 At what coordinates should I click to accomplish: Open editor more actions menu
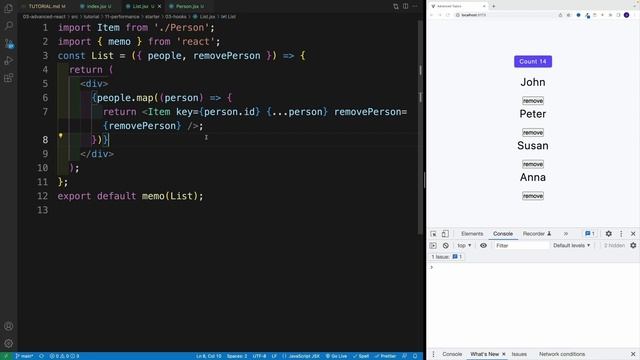pyautogui.click(x=415, y=6)
